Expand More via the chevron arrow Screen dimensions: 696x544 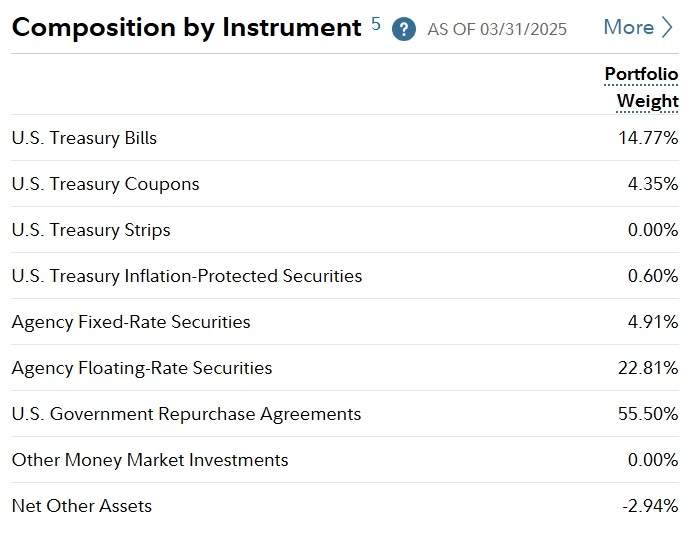tap(668, 27)
